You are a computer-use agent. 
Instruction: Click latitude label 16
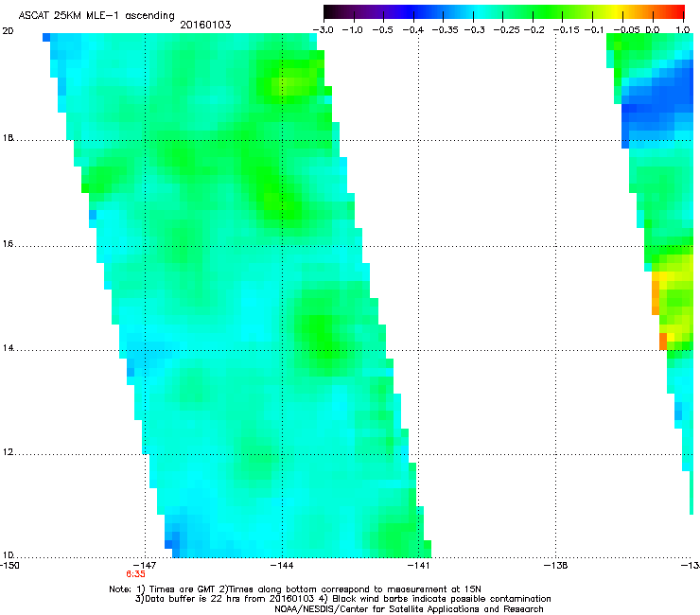[x=8, y=244]
